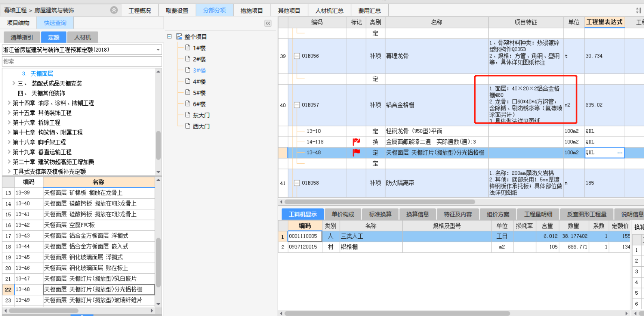Collapse 整个项目 tree node
This screenshot has width=644, height=316.
pyautogui.click(x=169, y=36)
